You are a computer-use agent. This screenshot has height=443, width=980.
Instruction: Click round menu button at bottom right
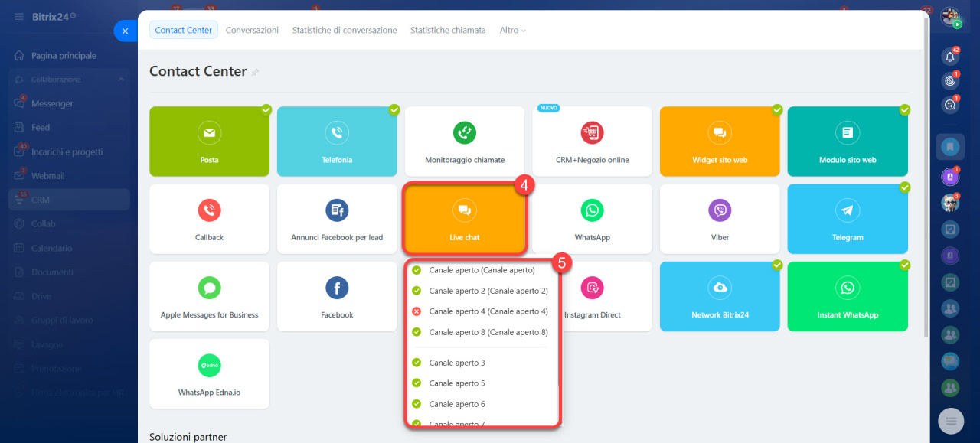950,421
